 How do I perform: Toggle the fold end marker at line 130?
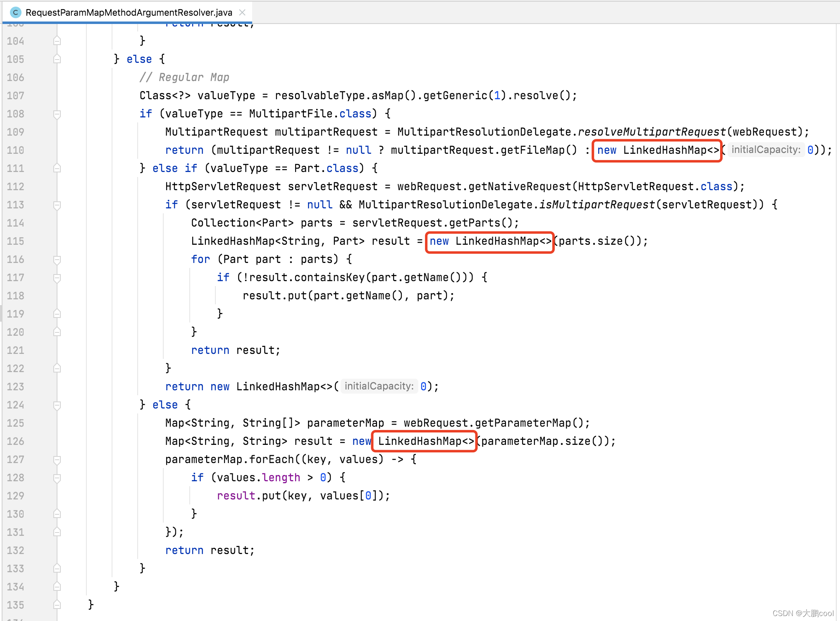tap(57, 514)
